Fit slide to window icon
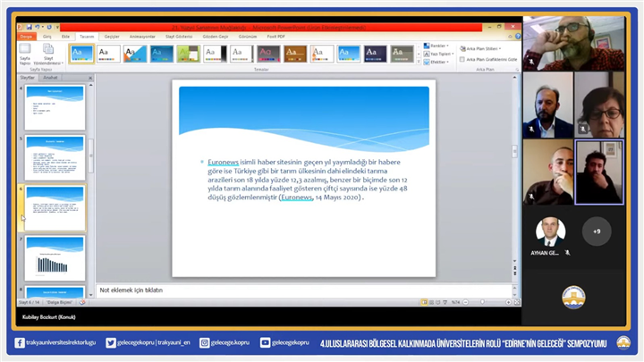644x362 pixels. pos(517,302)
